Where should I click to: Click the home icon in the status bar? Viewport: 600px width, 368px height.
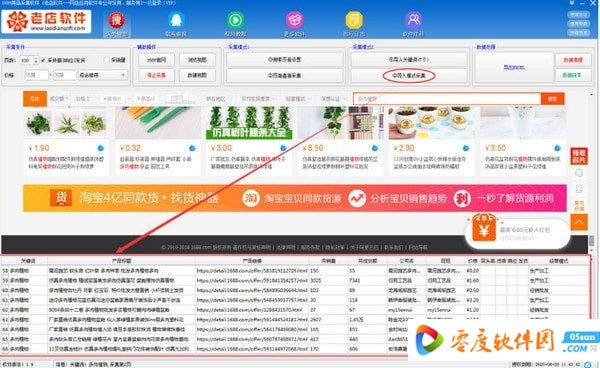pyautogui.click(x=587, y=364)
